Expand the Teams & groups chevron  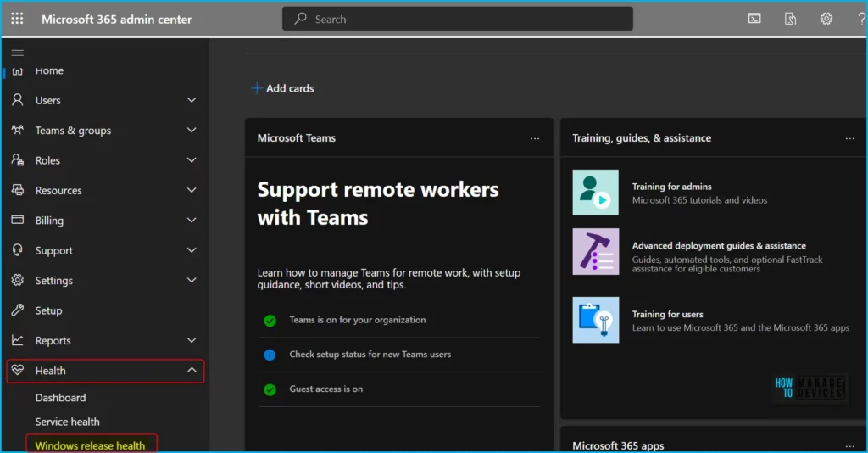192,130
